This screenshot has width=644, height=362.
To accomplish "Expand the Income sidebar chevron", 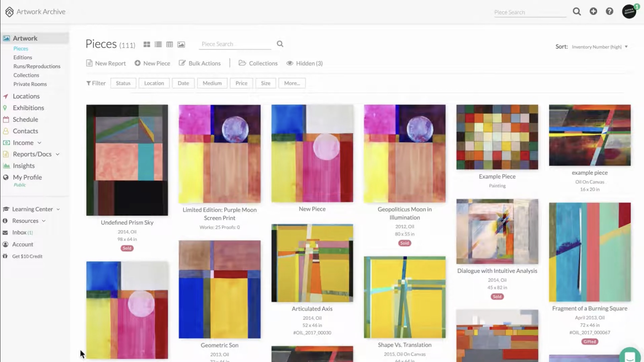I will pos(39,143).
